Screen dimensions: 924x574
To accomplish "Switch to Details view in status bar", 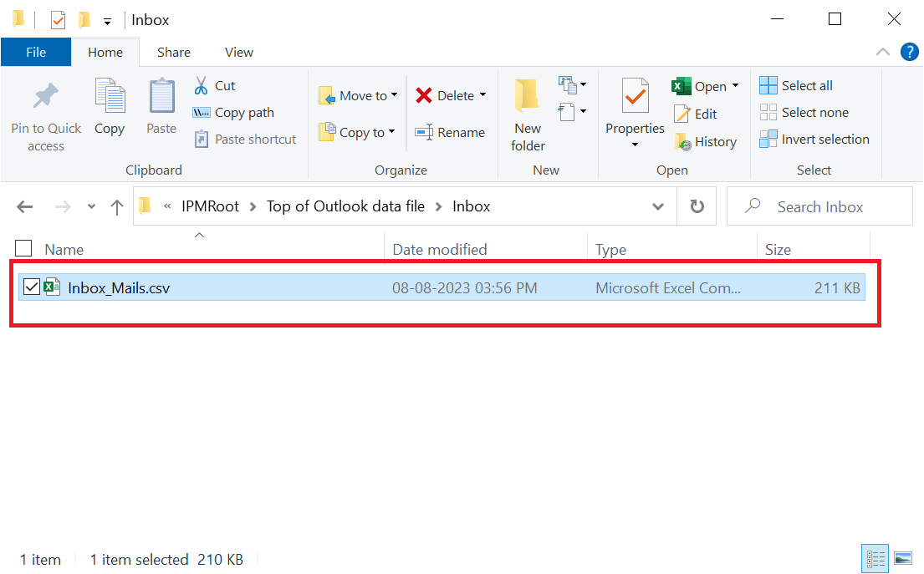I will coord(876,559).
